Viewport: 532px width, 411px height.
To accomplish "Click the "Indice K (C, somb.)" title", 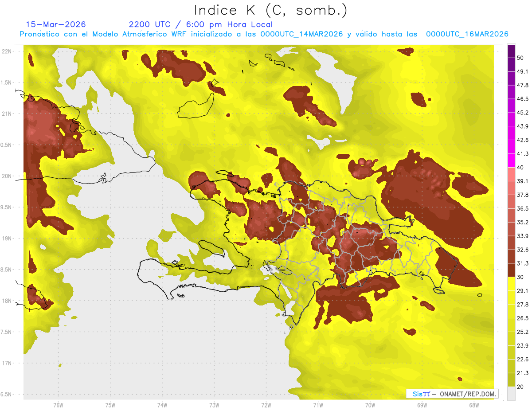I will (270, 10).
